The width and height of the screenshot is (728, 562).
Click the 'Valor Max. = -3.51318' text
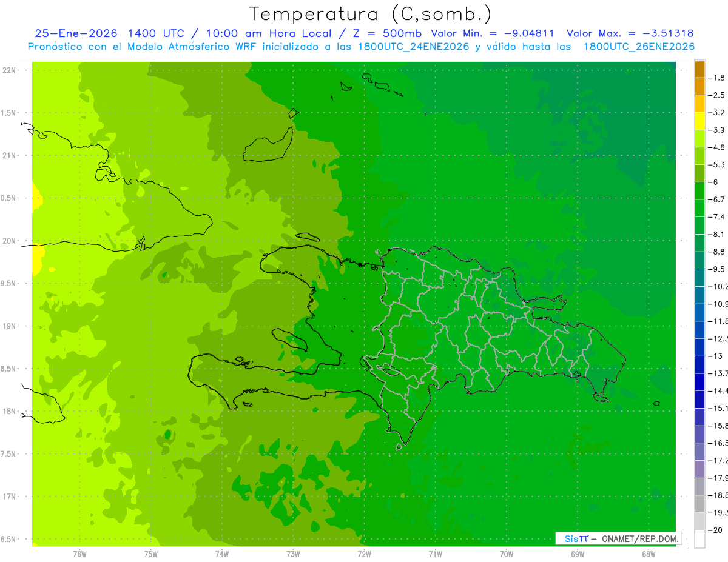pyautogui.click(x=630, y=33)
